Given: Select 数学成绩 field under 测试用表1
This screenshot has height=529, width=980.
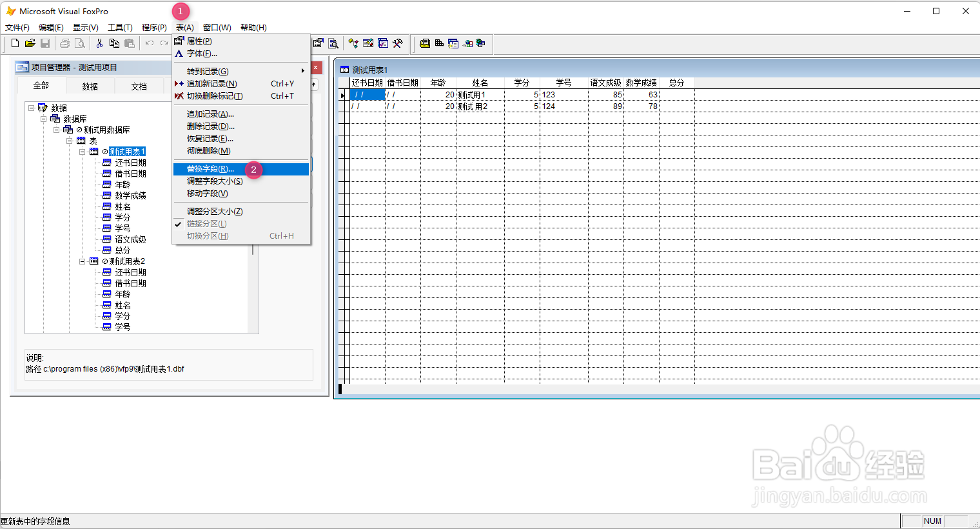Looking at the screenshot, I should pyautogui.click(x=130, y=195).
